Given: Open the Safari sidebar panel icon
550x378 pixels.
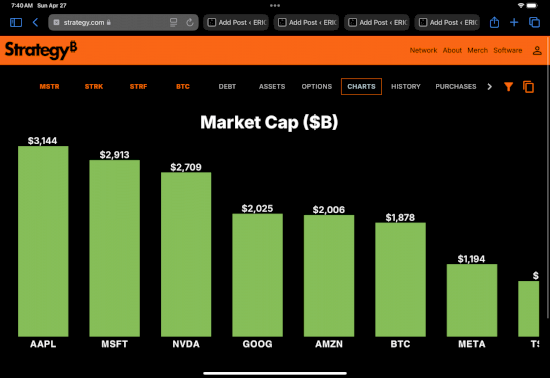Looking at the screenshot, I should point(16,22).
